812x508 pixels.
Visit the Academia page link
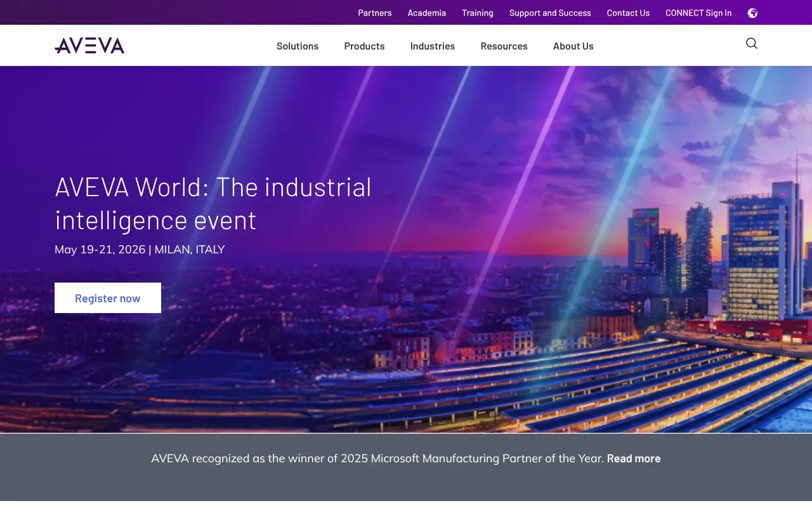coord(426,13)
